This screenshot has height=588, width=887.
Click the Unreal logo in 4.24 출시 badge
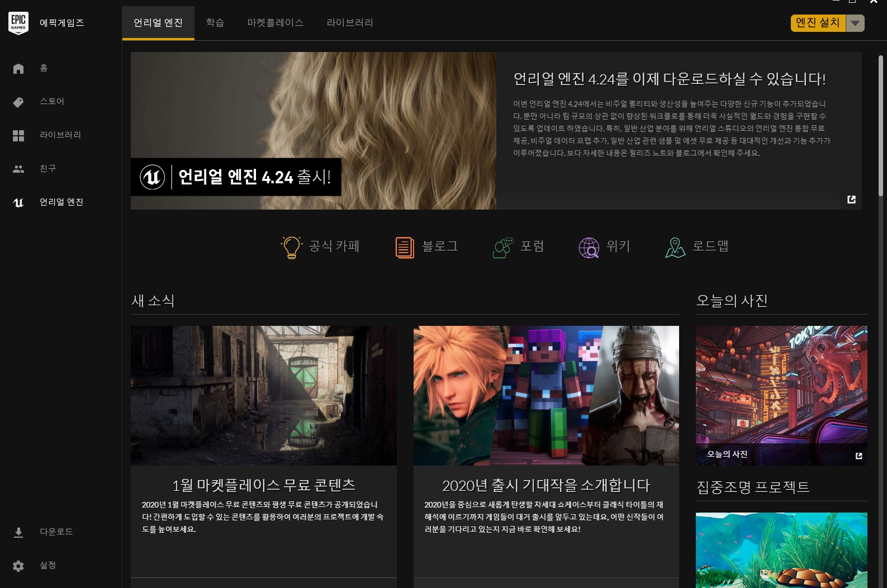[x=152, y=177]
